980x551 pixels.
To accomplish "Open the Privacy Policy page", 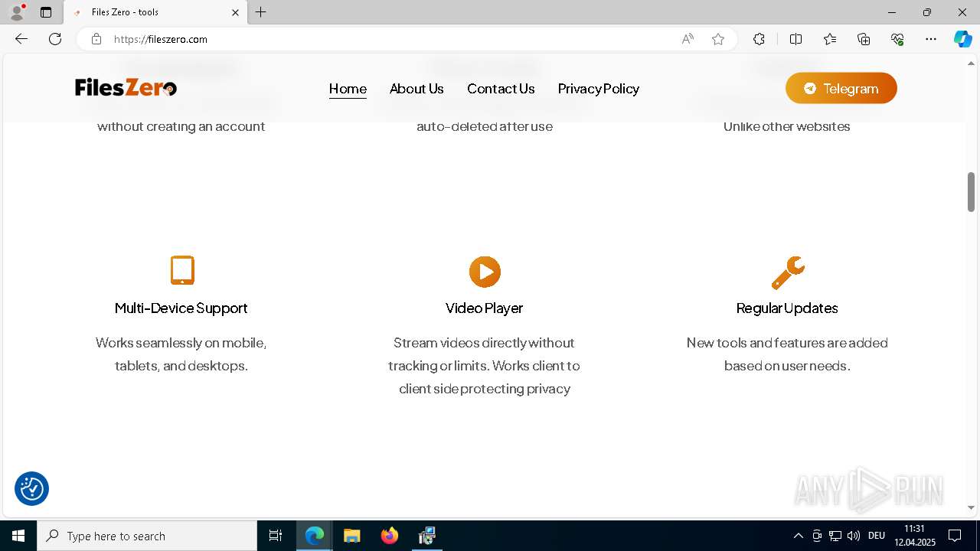I will click(599, 89).
